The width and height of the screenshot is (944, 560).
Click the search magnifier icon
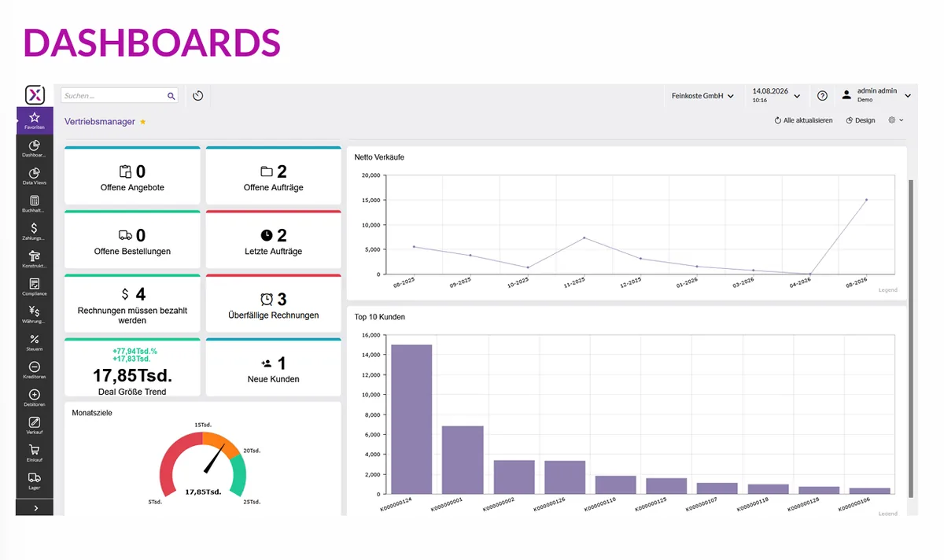click(171, 96)
